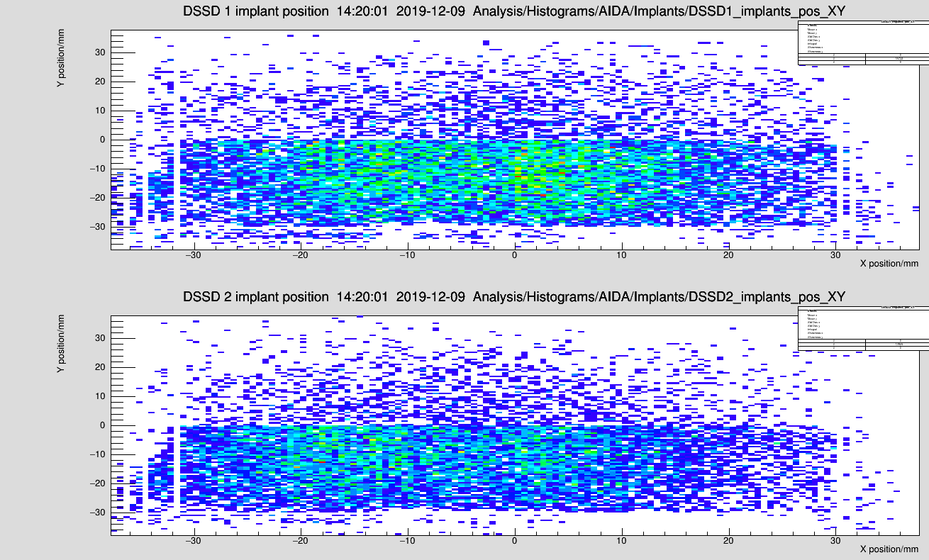This screenshot has height=560, width=929.
Task: Select the DSSD 2 implant position plot title
Action: pos(513,296)
